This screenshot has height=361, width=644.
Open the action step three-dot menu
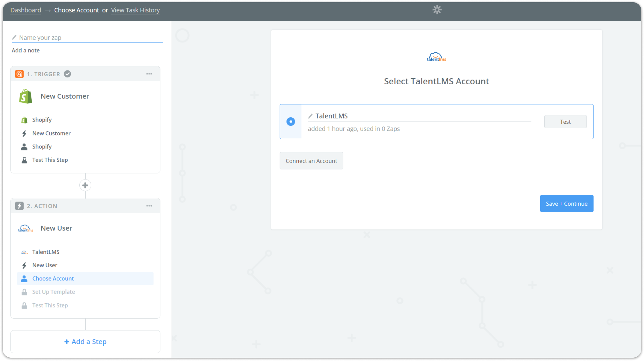tap(149, 206)
